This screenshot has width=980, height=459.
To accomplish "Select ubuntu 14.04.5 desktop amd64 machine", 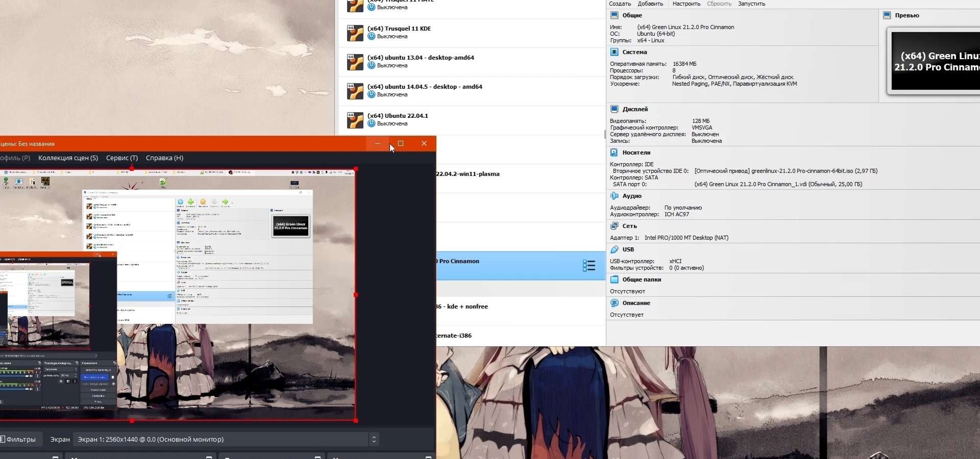I will coord(472,91).
